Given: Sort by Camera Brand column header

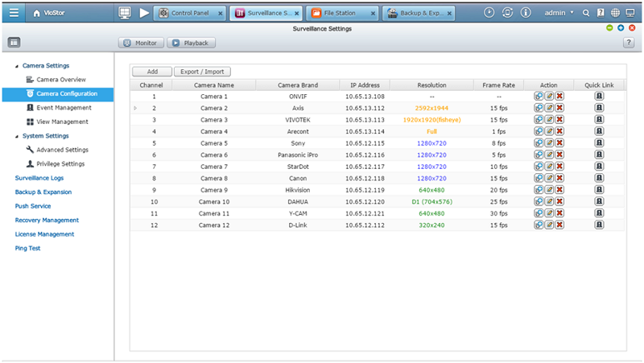Looking at the screenshot, I should 298,85.
